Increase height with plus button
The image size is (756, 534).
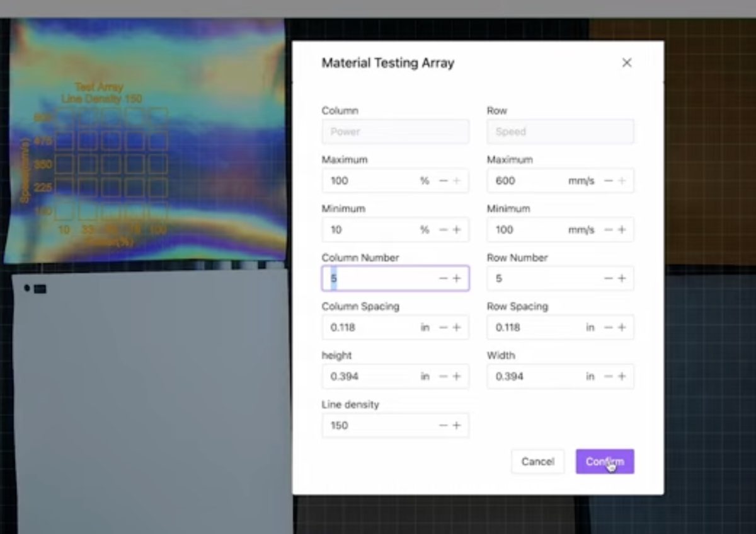457,376
